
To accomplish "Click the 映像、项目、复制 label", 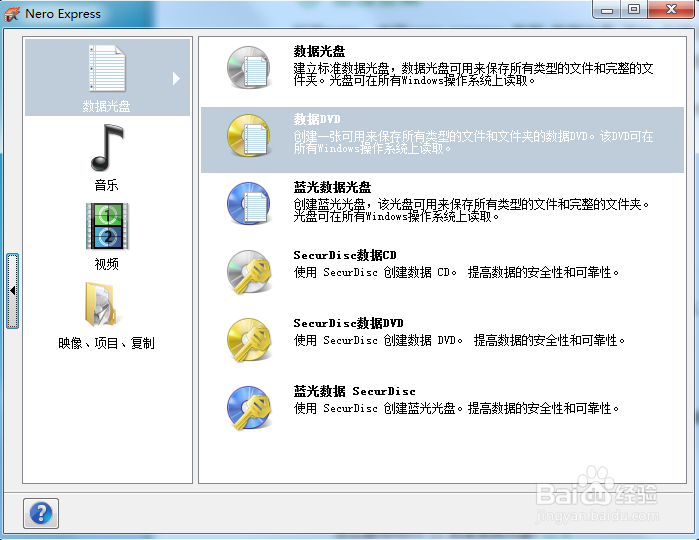I will pyautogui.click(x=107, y=343).
